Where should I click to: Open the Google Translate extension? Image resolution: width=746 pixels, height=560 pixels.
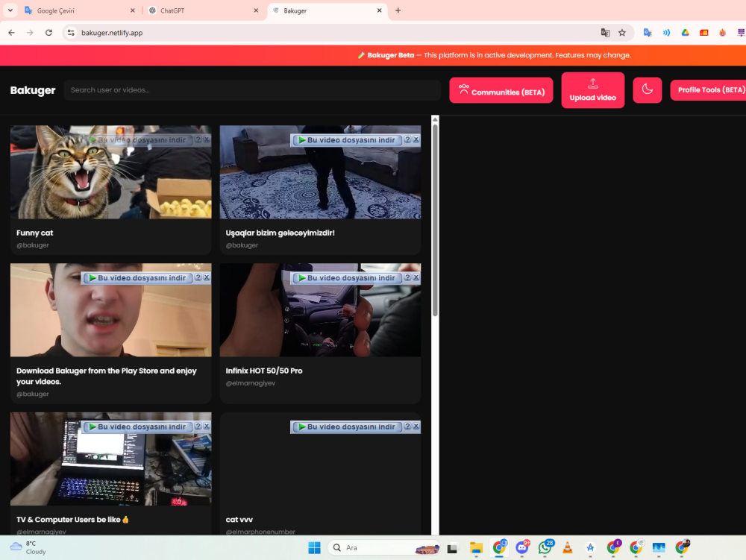[648, 33]
